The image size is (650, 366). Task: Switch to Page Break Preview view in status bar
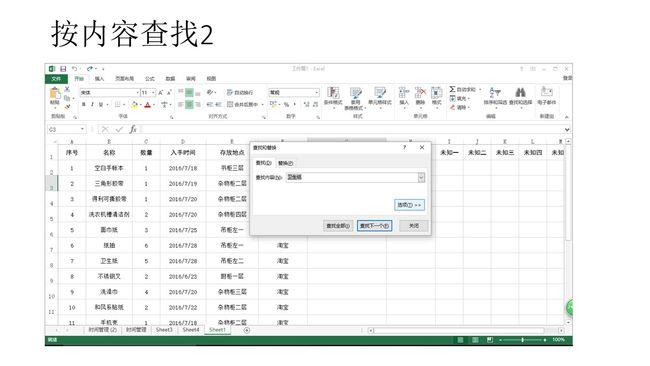pyautogui.click(x=490, y=340)
